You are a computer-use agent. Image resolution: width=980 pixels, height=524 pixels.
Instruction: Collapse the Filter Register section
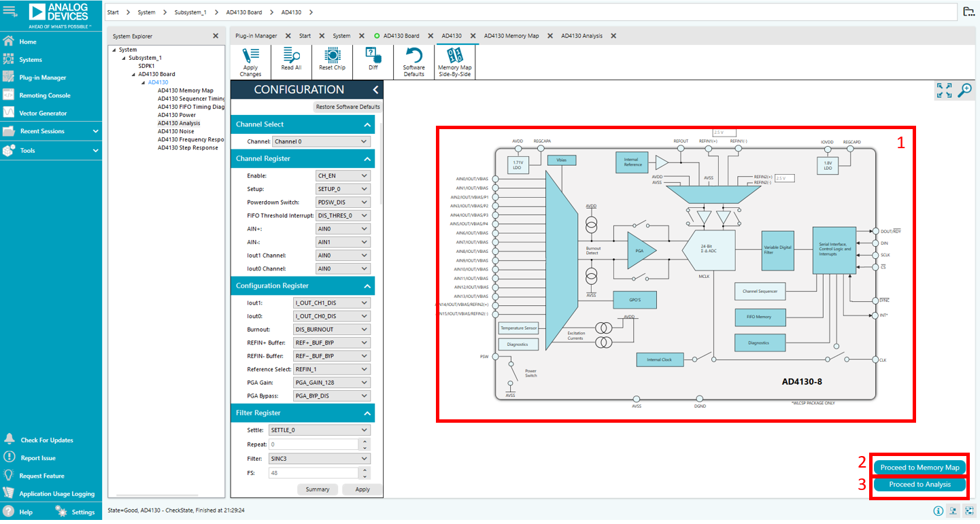point(367,413)
